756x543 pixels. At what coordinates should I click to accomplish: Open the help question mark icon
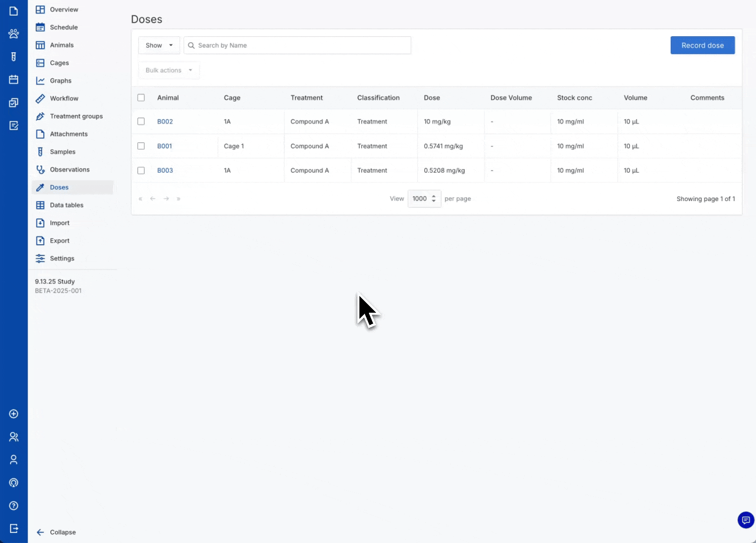(14, 506)
